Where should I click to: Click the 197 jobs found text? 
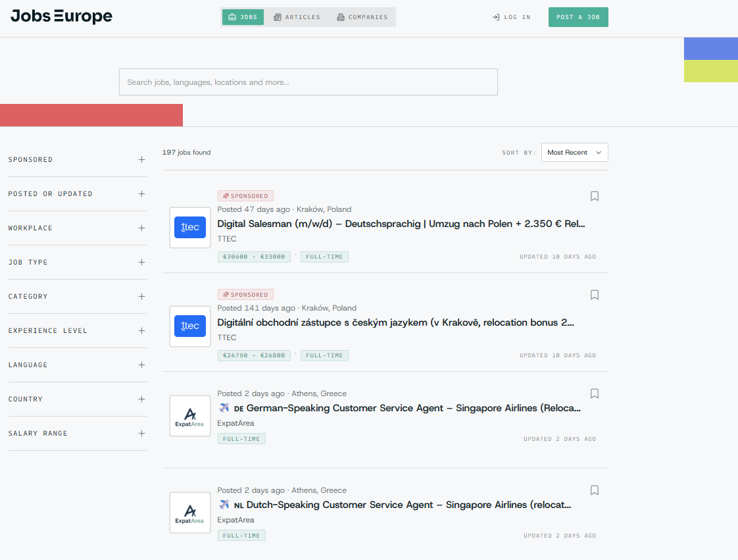[186, 153]
